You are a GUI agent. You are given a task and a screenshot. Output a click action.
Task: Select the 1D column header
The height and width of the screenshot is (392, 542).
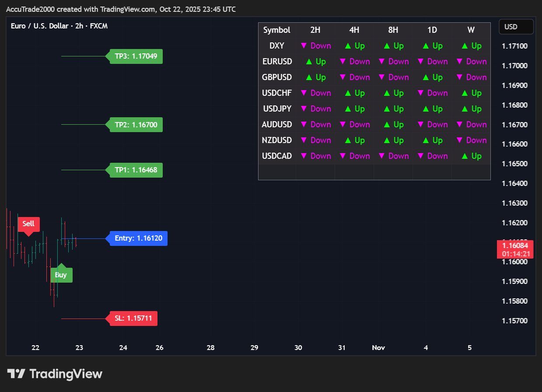point(432,30)
